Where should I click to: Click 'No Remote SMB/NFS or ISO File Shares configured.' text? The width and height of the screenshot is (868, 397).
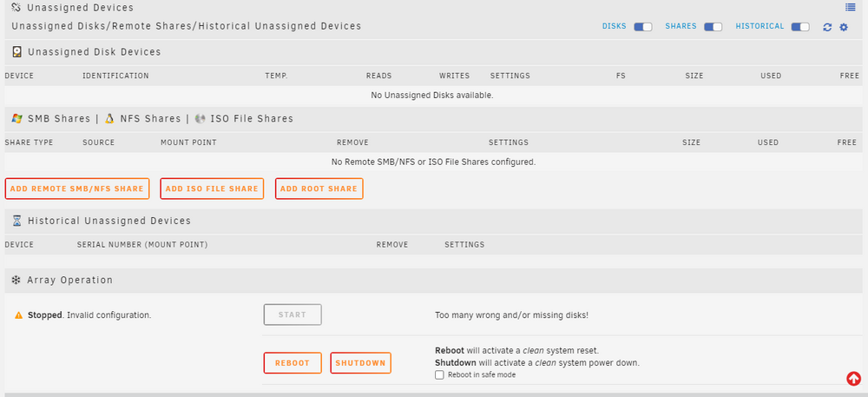(x=433, y=162)
